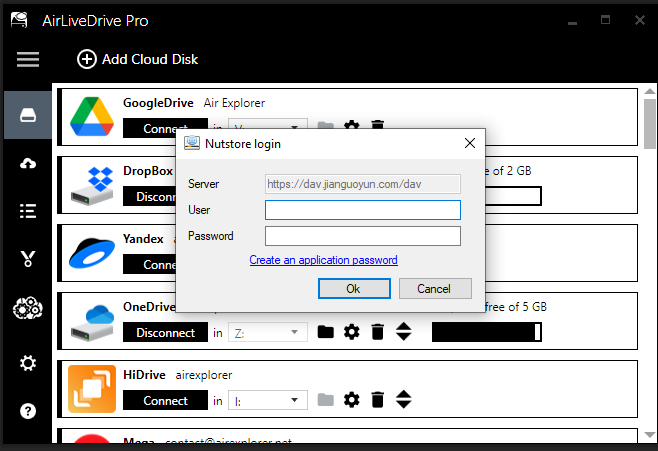The width and height of the screenshot is (658, 451).
Task: Open GoogleDrive disk settings gear
Action: pyautogui.click(x=351, y=125)
